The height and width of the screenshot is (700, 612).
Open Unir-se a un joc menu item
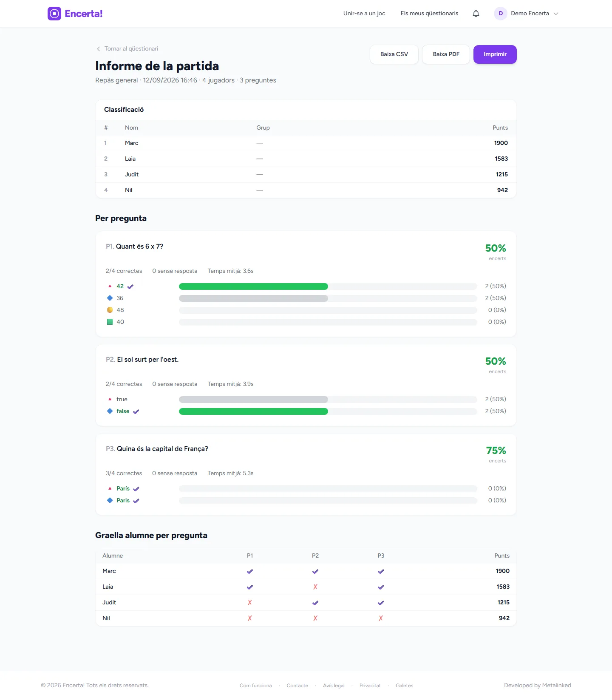[364, 14]
